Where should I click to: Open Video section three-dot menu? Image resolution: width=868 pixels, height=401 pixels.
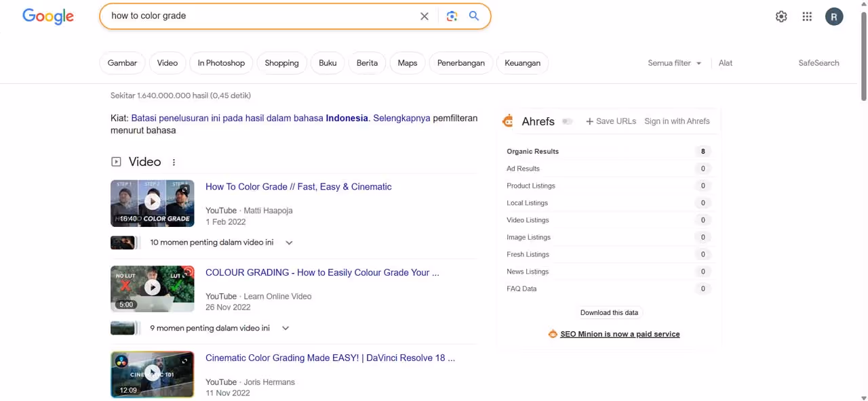click(174, 163)
